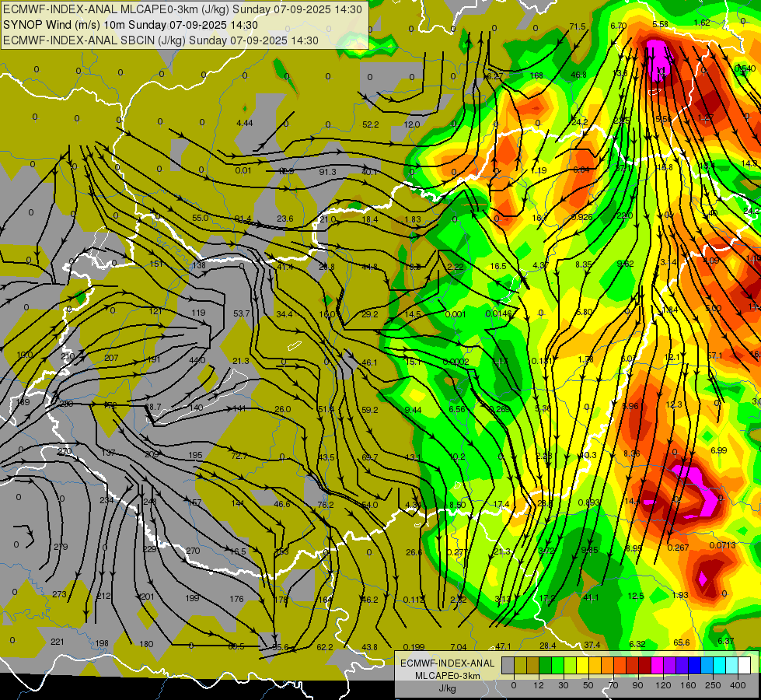Image resolution: width=761 pixels, height=700 pixels.
Task: Click the 'MLCAPE0-3km' header line
Action: click(x=183, y=9)
